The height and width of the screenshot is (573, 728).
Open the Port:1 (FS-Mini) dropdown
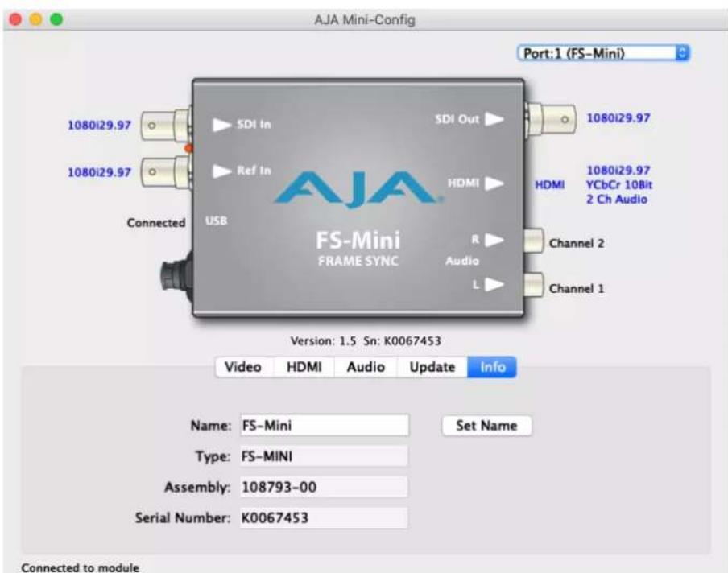coord(603,53)
